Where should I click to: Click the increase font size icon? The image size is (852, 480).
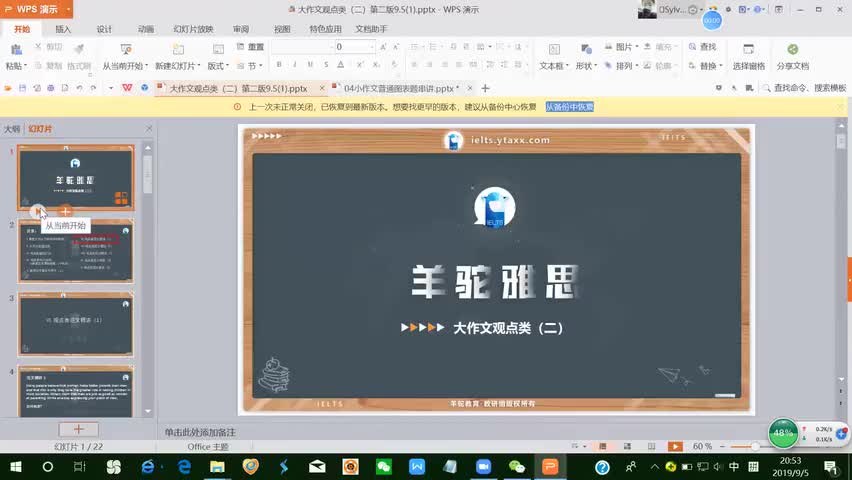pos(383,47)
